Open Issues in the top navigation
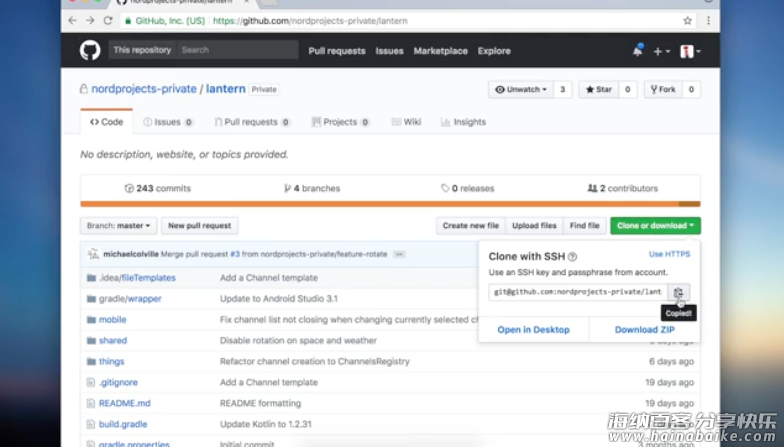 pyautogui.click(x=390, y=51)
